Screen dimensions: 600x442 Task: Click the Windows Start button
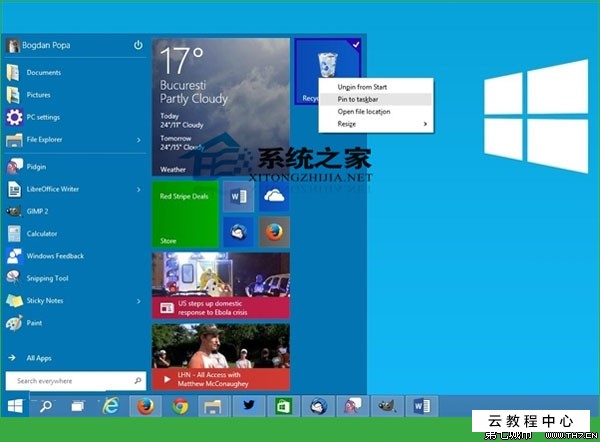tap(16, 406)
